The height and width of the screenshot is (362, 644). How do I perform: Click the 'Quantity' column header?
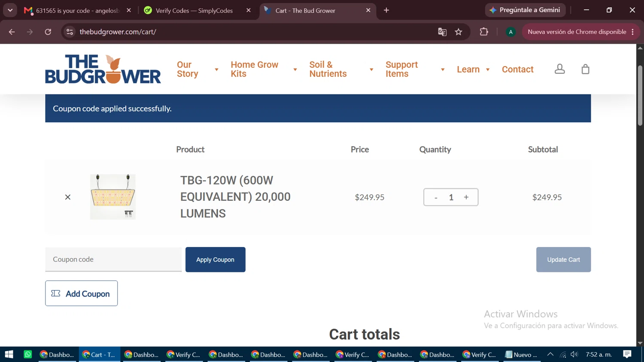coord(435,149)
